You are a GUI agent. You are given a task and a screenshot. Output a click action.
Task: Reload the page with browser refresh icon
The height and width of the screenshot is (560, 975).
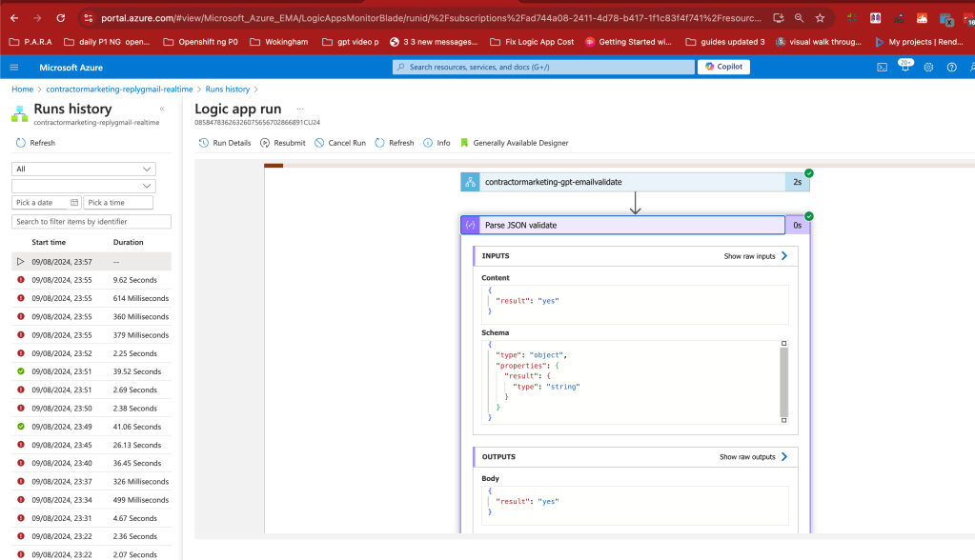[x=60, y=18]
